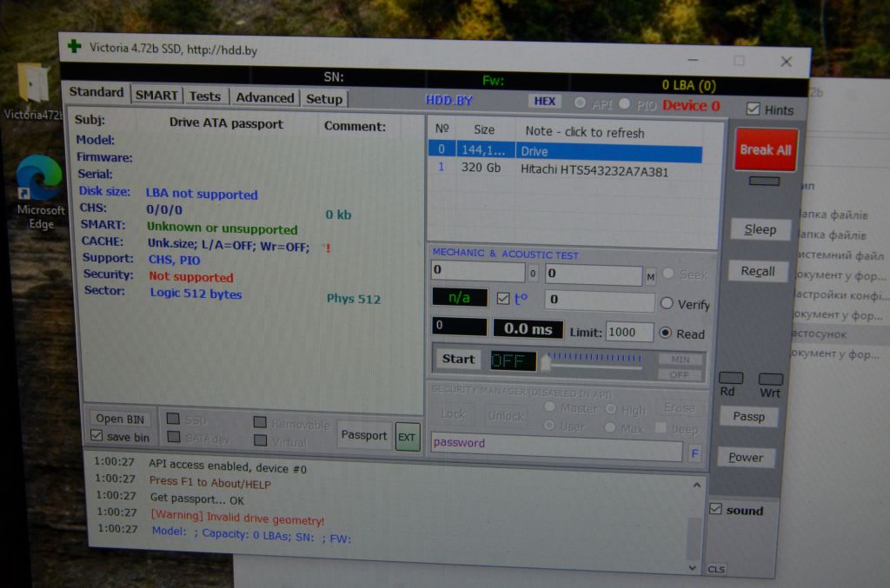The width and height of the screenshot is (890, 588).
Task: Click the M button in acoustic test
Action: click(650, 277)
